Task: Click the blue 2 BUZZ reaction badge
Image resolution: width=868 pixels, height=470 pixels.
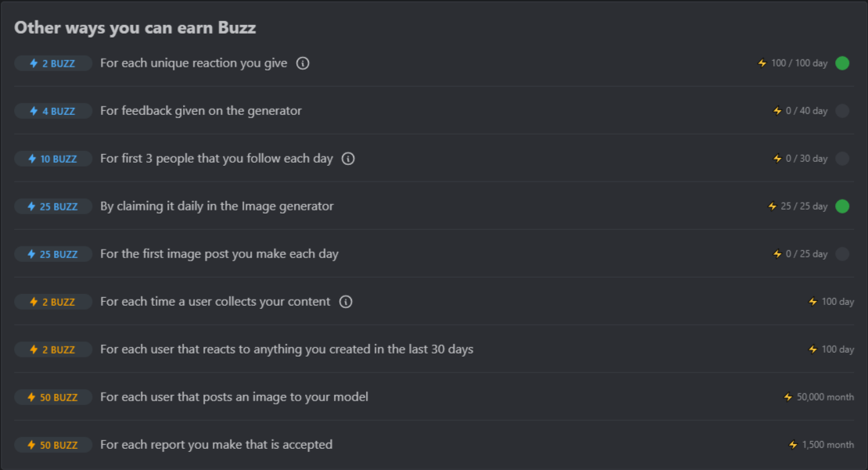Action: pos(53,63)
